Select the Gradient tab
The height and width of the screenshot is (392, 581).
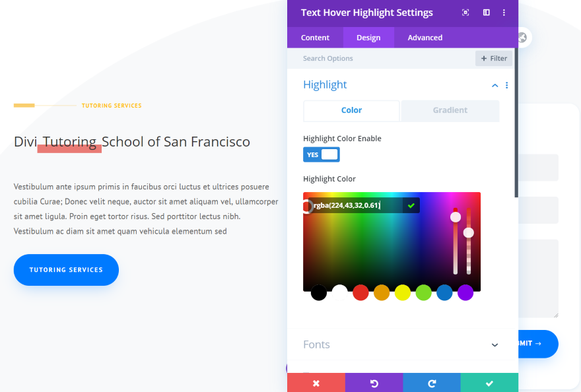pos(450,110)
